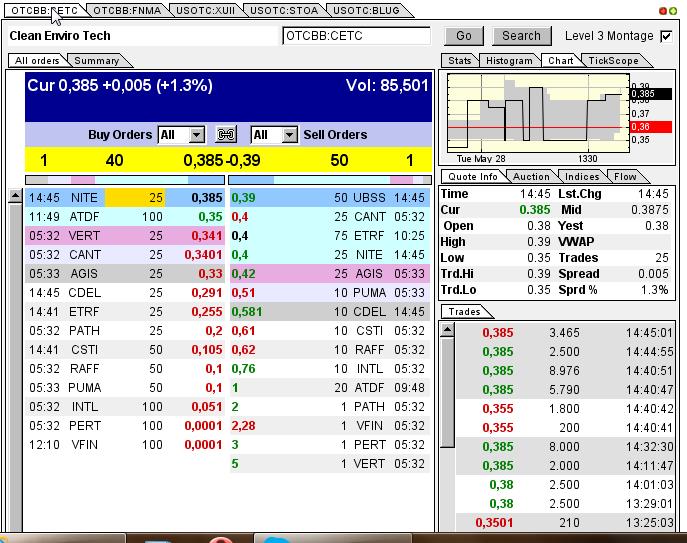The height and width of the screenshot is (543, 687).
Task: Click the link icon between order filters
Action: click(x=226, y=135)
